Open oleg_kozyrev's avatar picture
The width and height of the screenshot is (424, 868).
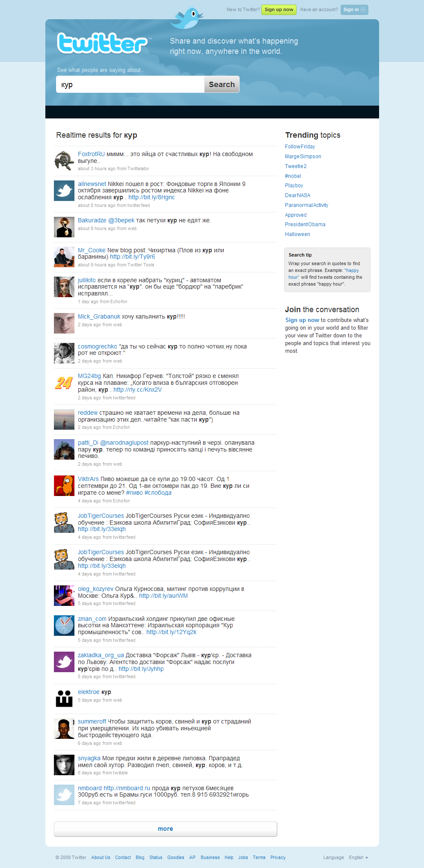coord(64,596)
